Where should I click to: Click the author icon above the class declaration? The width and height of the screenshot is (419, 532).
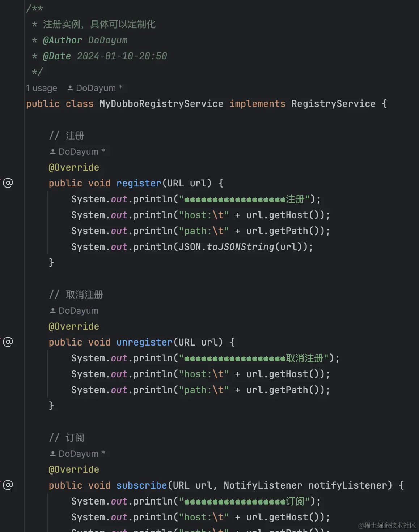pos(70,88)
